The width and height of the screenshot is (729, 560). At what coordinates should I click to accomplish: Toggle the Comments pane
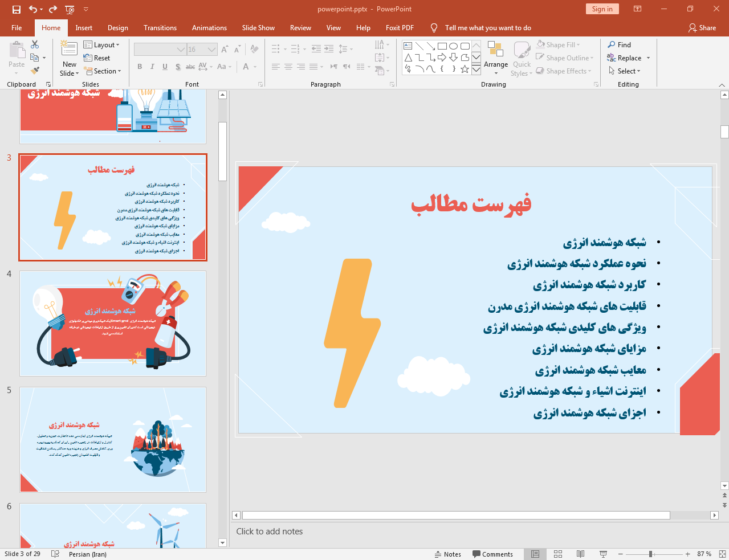pyautogui.click(x=492, y=554)
